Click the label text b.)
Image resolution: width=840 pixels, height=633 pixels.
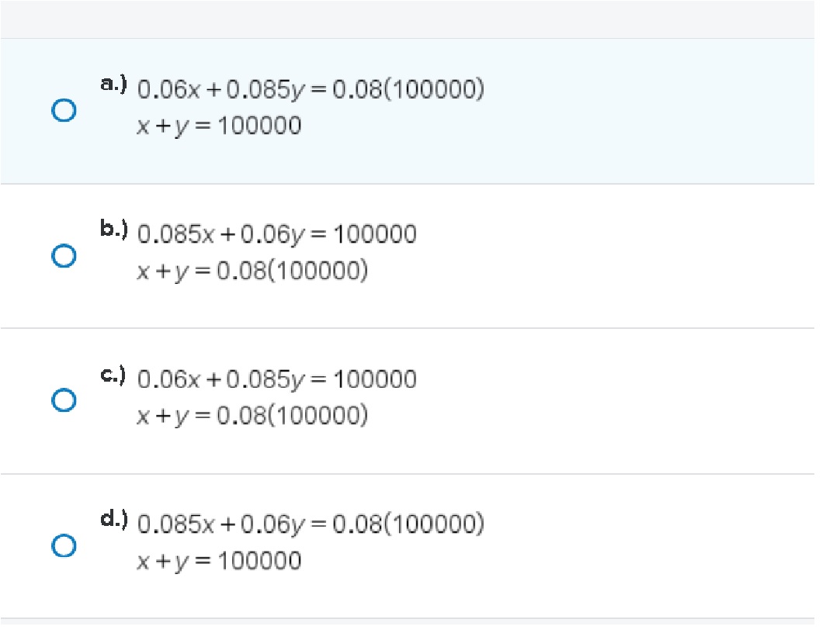[112, 227]
